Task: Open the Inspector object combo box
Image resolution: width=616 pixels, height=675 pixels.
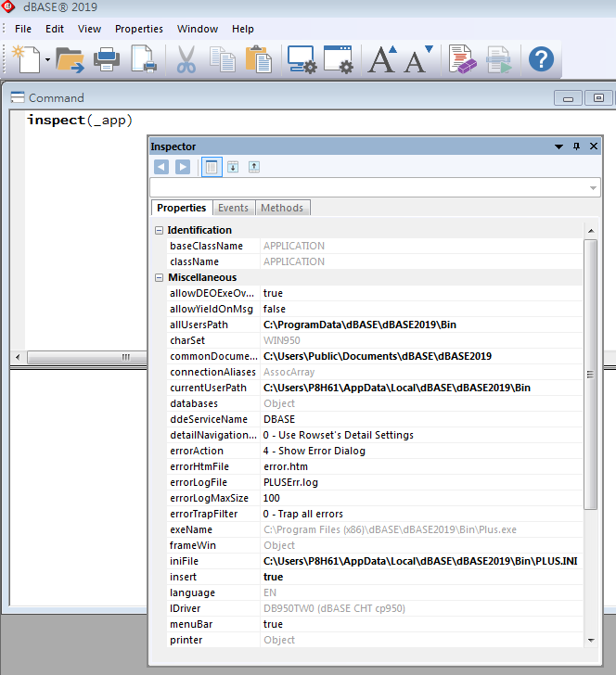Action: click(375, 187)
